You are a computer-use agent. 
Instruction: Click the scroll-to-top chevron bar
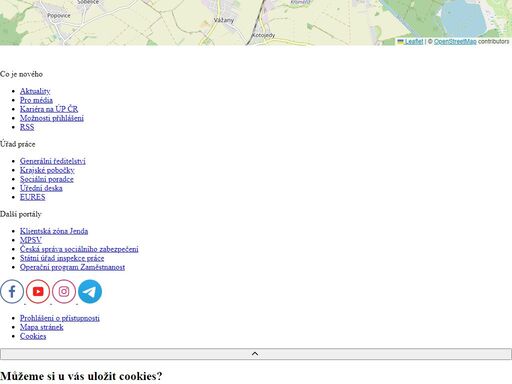tap(256, 354)
